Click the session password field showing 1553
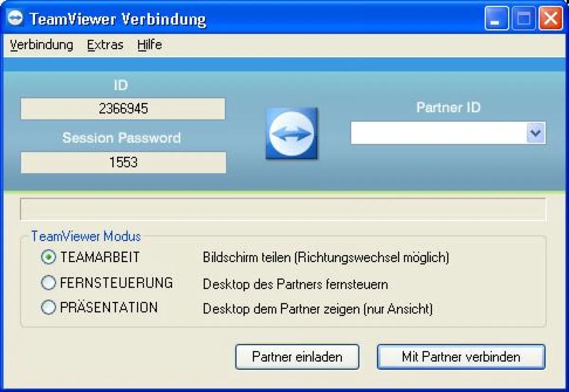Image resolution: width=569 pixels, height=392 pixels. (122, 163)
